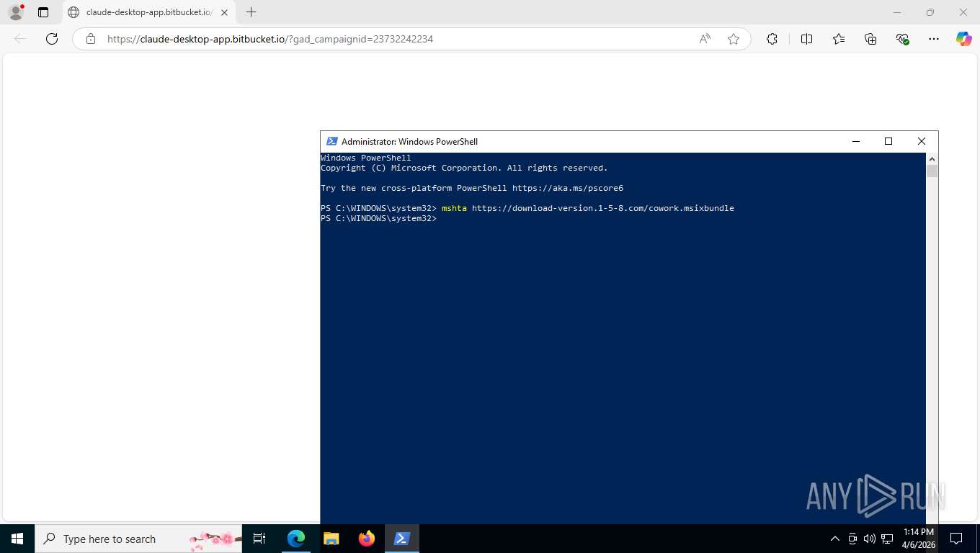
Task: Close the claude-desktop-app browser tab
Action: click(x=225, y=12)
